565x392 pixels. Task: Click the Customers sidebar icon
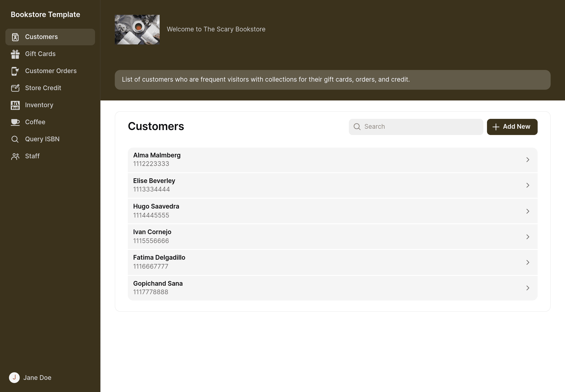15,37
